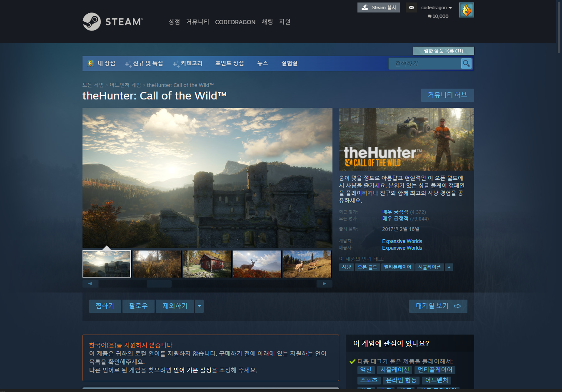Screen dimensions: 562x392
Task: Open the 지원 top navigation item
Action: click(x=285, y=22)
